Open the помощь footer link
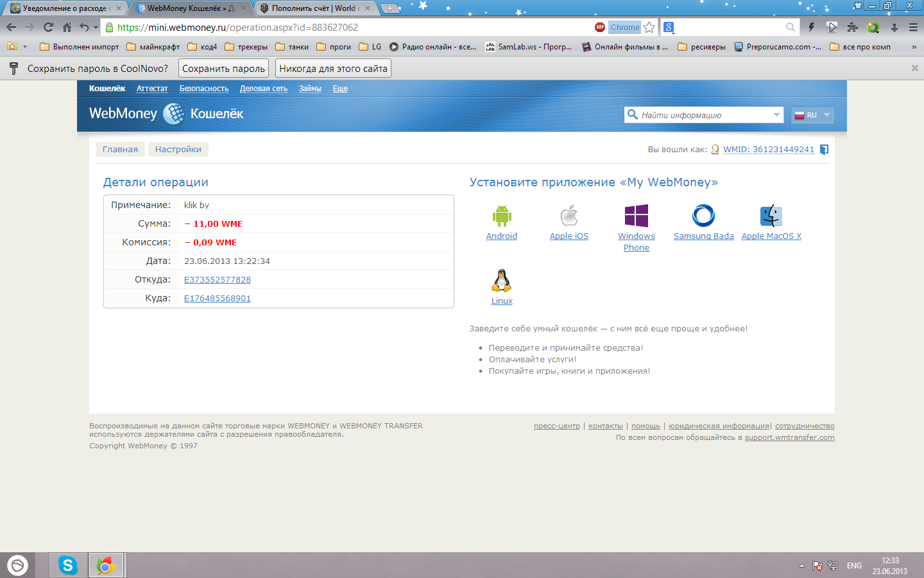The image size is (924, 578). click(x=646, y=426)
